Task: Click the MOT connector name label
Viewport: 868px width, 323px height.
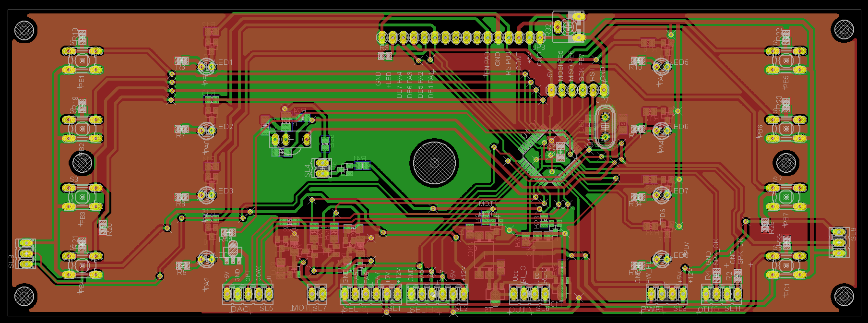Action: pos(301,308)
